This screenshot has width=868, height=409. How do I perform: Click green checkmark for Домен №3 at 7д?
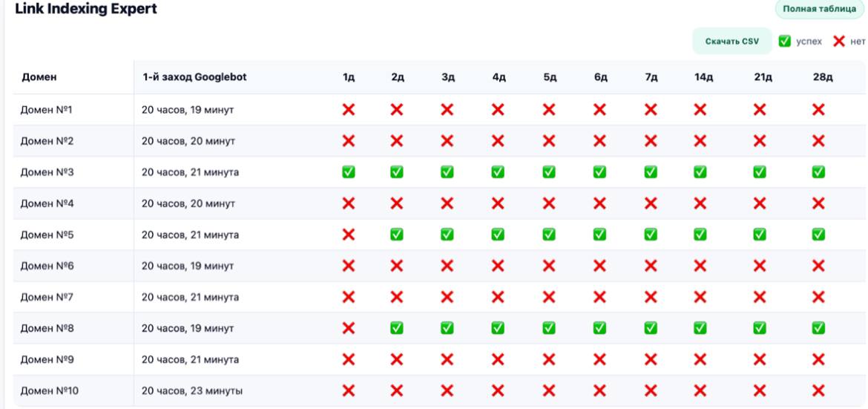651,172
